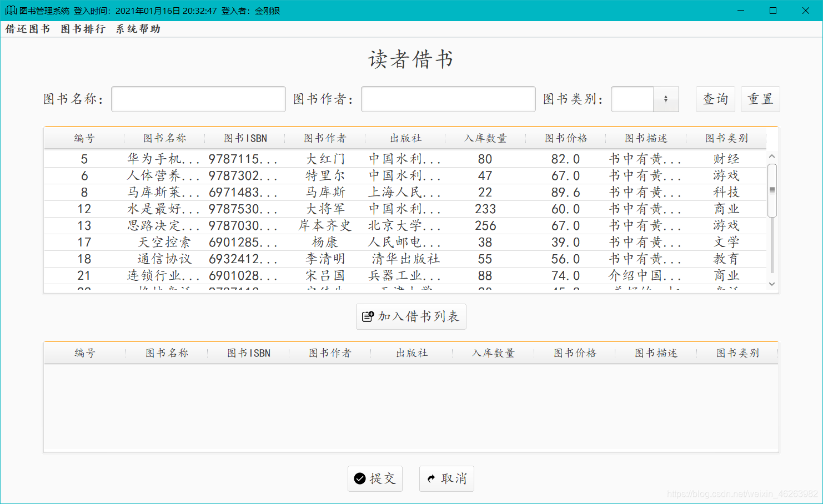Click category cell 财经

tap(726, 159)
